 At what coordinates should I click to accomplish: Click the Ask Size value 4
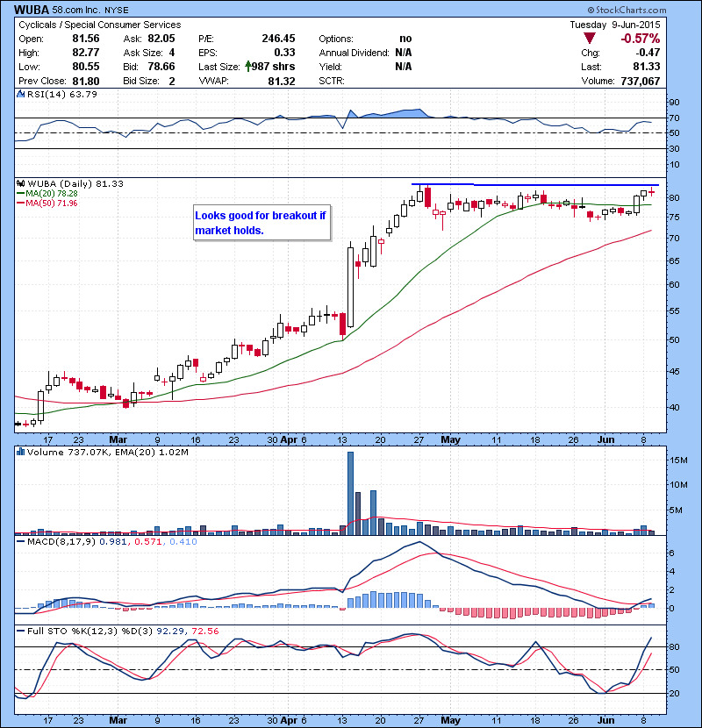[172, 53]
